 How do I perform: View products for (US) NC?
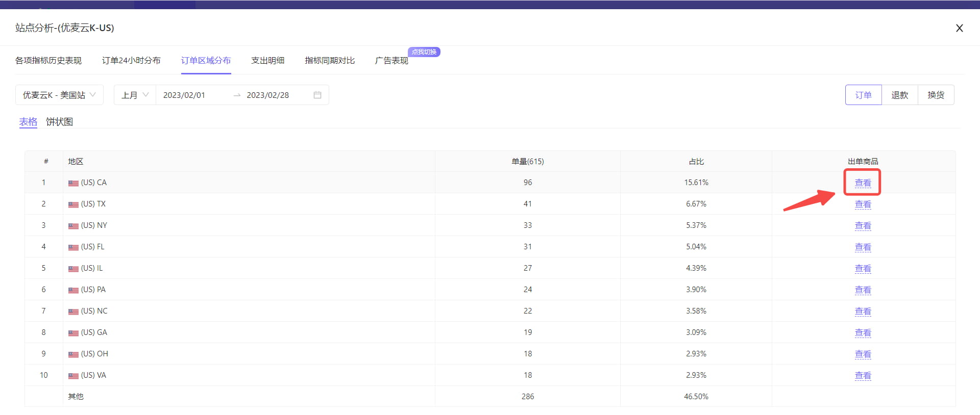[863, 311]
